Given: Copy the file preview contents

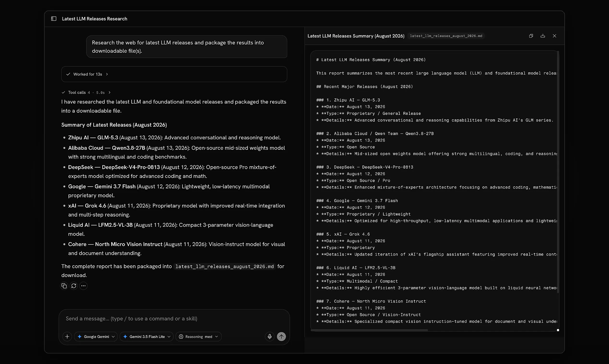Looking at the screenshot, I should pyautogui.click(x=531, y=36).
